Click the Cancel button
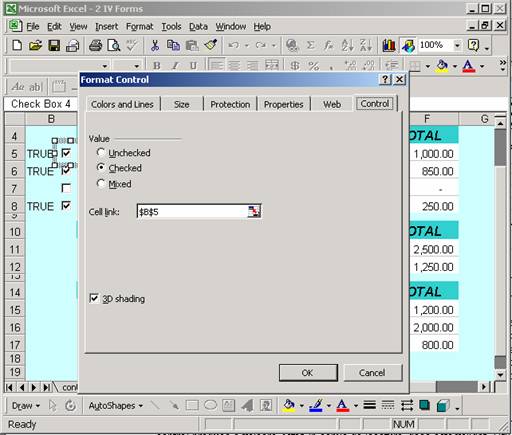This screenshot has width=512, height=435. click(372, 373)
